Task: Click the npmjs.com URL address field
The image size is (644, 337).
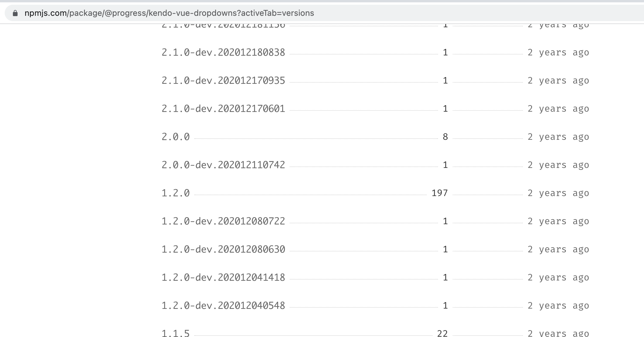Action: [x=169, y=13]
